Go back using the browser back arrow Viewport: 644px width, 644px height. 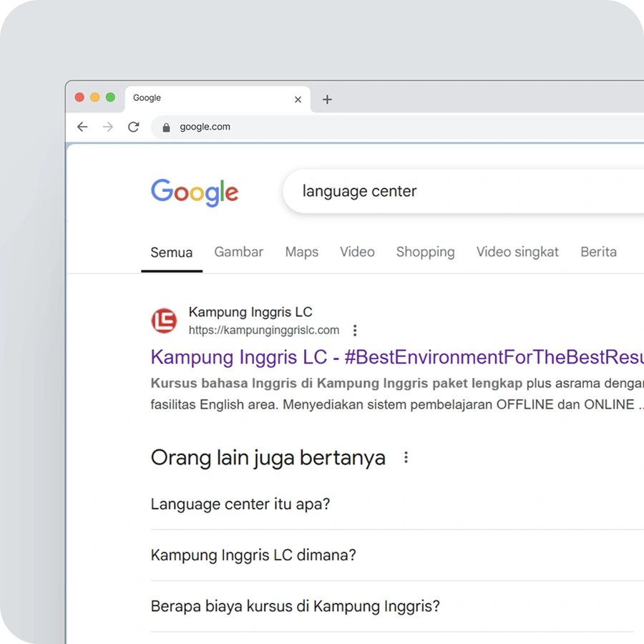[82, 127]
